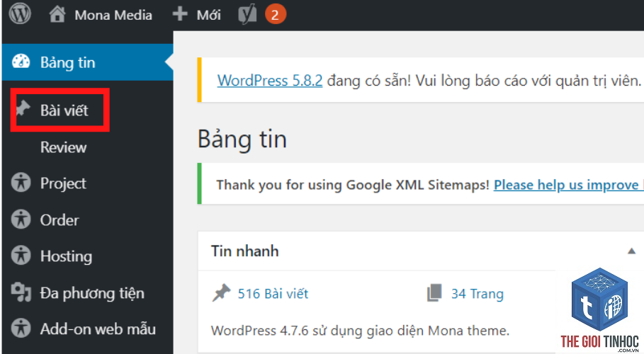Click the Tin nhanh widget title

245,251
